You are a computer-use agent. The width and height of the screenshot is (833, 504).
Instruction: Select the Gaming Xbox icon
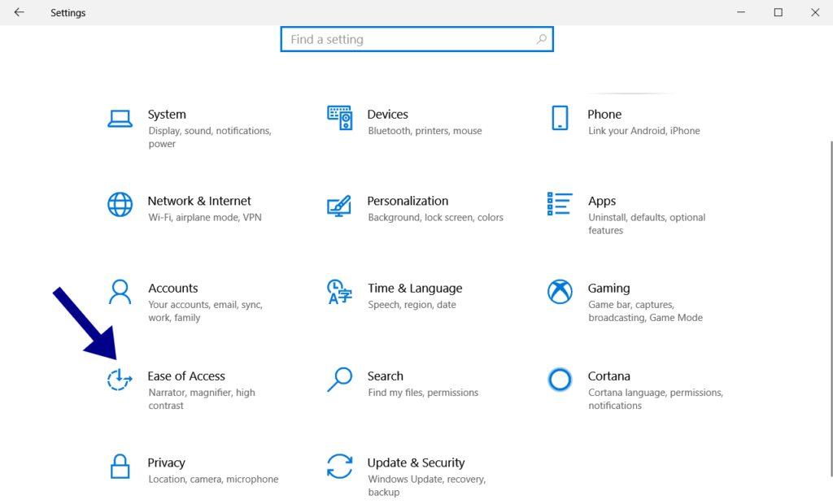(x=560, y=291)
